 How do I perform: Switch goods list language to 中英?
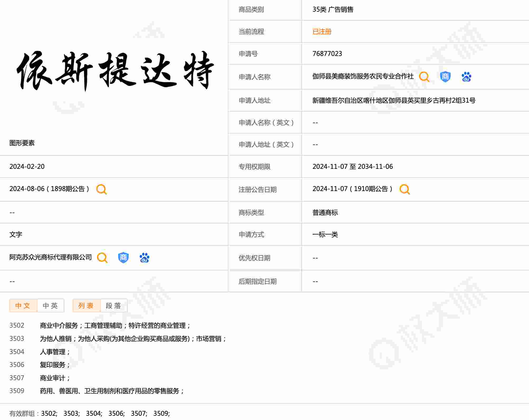pos(50,306)
